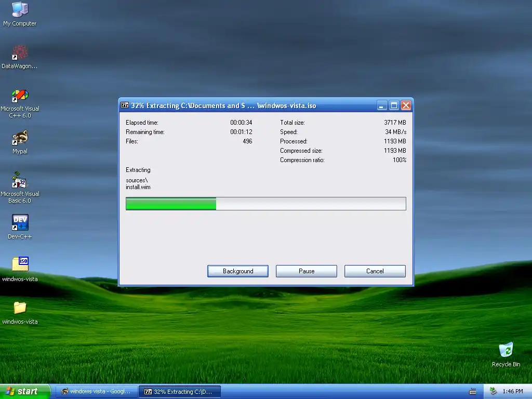532x399 pixels.
Task: Click the sources\ path text
Action: pyautogui.click(x=137, y=180)
